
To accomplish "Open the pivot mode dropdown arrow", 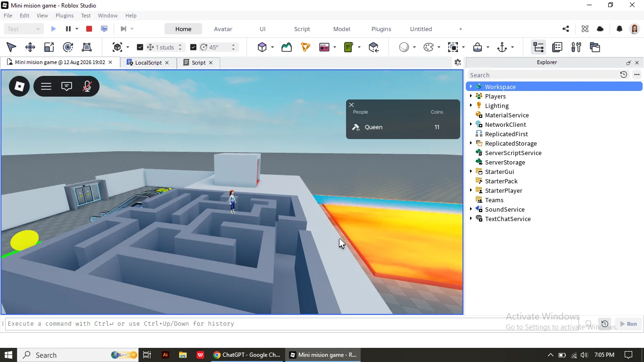I will (x=128, y=47).
